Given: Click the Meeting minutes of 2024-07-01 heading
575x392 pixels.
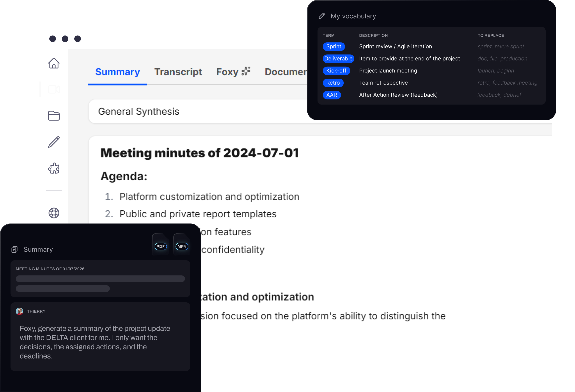Looking at the screenshot, I should 199,153.
